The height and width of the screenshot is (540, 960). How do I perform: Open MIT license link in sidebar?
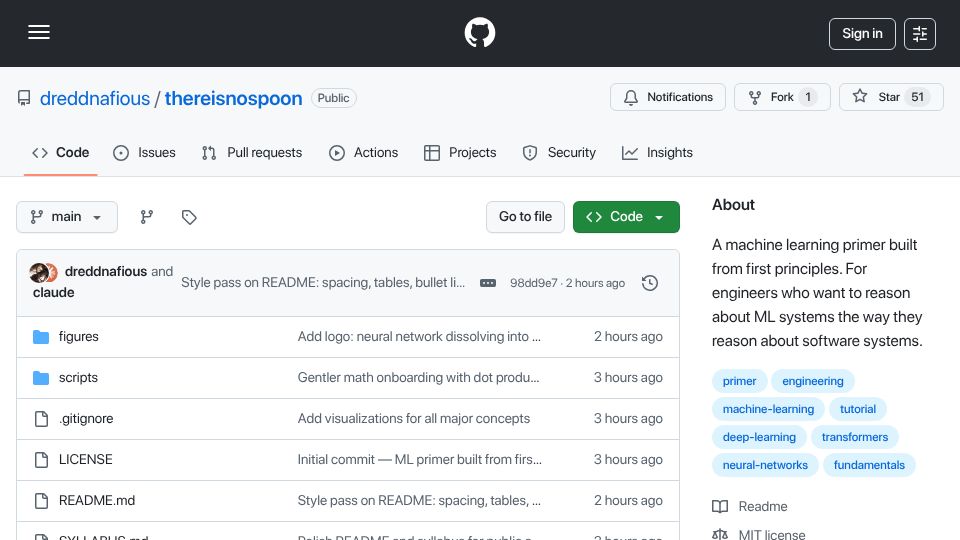click(759, 534)
